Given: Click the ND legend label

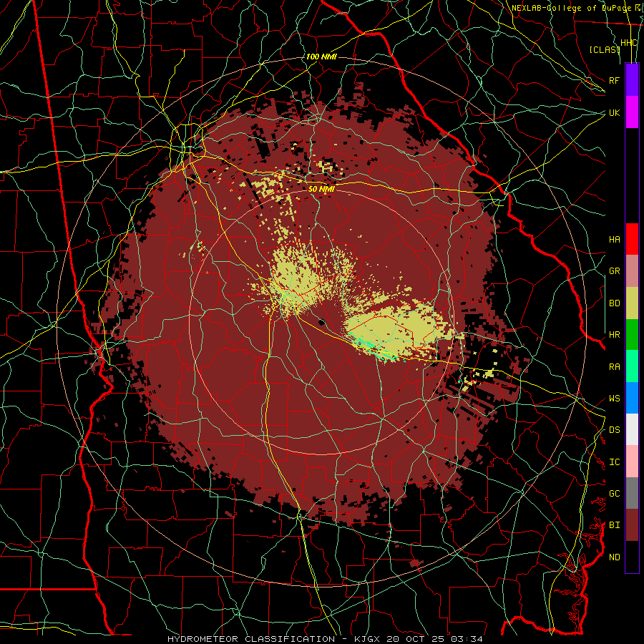Looking at the screenshot, I should coord(614,557).
